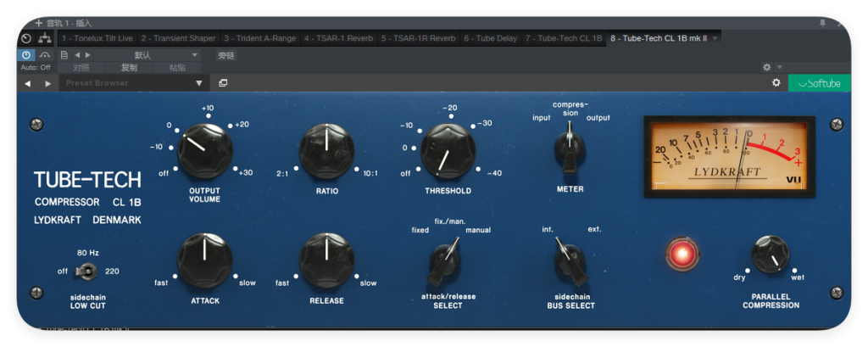868x347 pixels.
Task: Open the Softube plugin settings gear
Action: (x=776, y=82)
